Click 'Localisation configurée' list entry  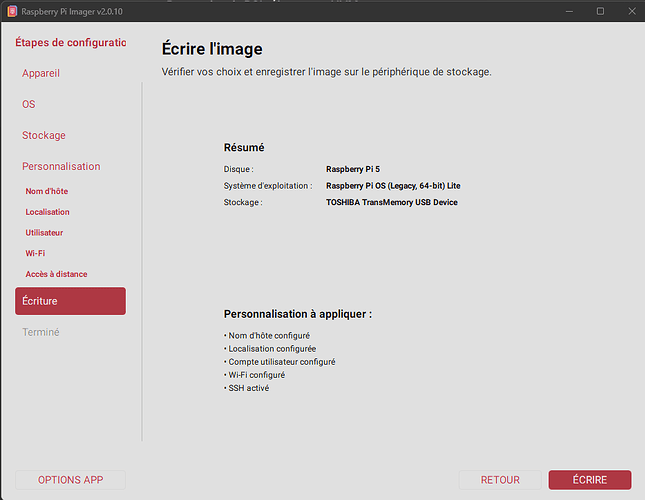point(272,349)
